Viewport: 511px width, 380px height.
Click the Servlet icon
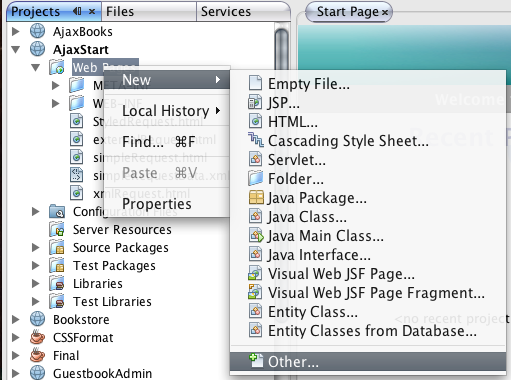(x=255, y=159)
